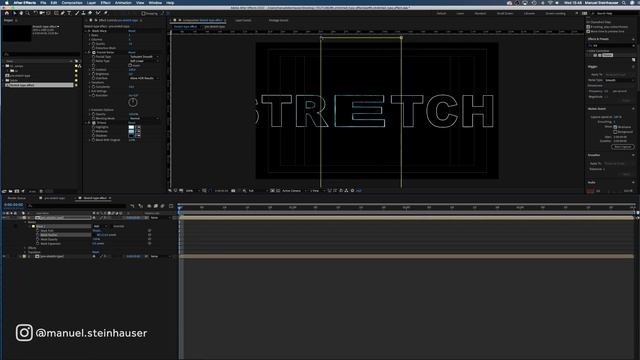Expand the Effects group in timeline
This screenshot has width=640, height=360.
[25, 248]
